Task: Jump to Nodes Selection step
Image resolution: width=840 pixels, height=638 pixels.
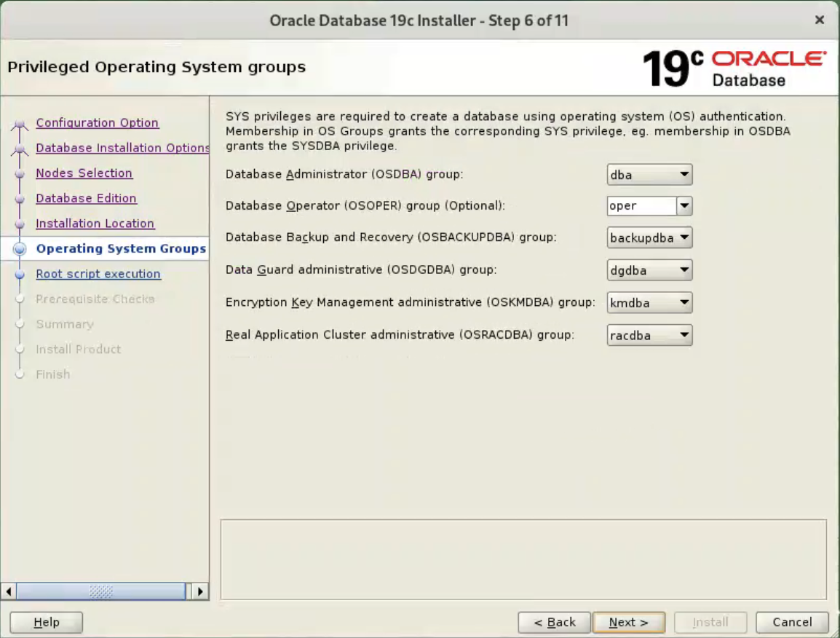Action: [84, 173]
